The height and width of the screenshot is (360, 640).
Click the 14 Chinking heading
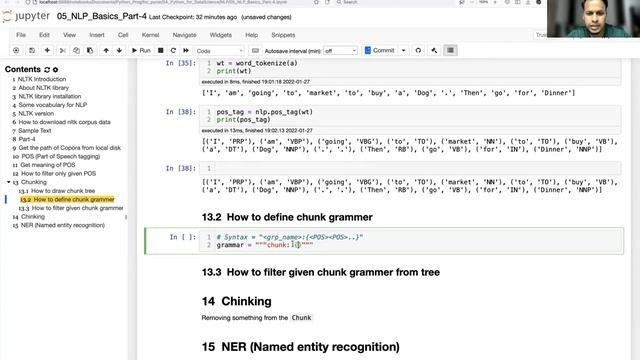236,301
